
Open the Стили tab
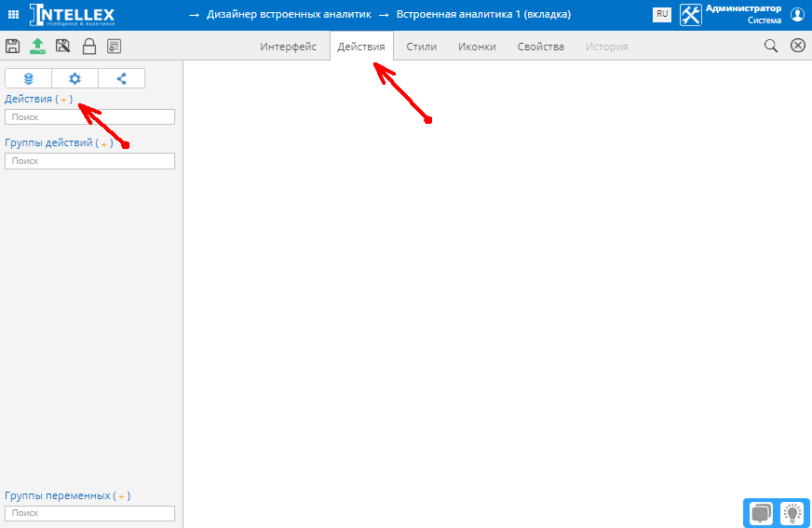[x=422, y=47]
